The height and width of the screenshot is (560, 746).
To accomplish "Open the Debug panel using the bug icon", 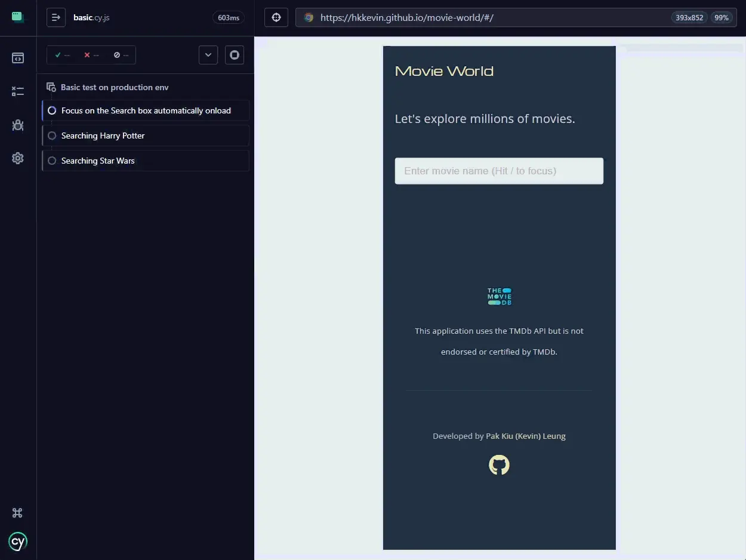I will pyautogui.click(x=17, y=125).
